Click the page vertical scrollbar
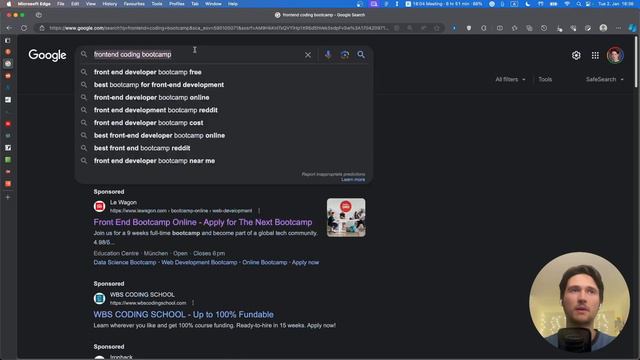This screenshot has width=640, height=360. [636, 61]
